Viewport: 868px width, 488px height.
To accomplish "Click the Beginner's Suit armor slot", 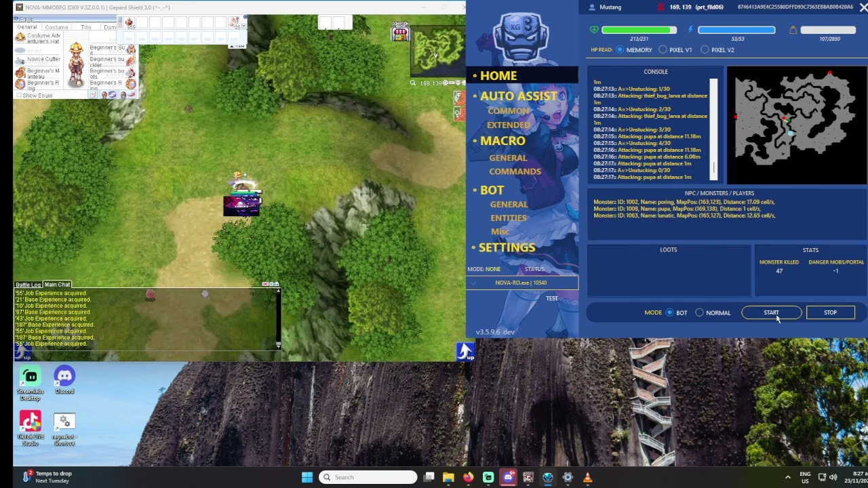I will click(131, 49).
